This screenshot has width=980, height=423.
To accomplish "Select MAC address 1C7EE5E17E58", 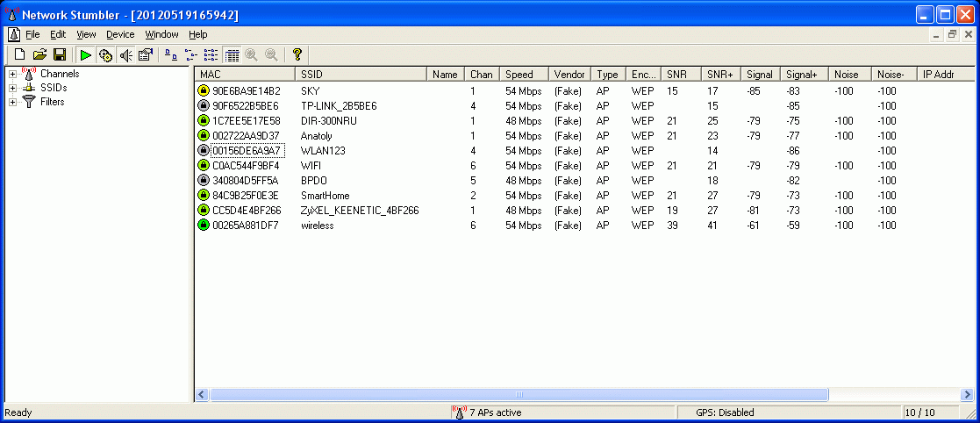I will point(247,120).
